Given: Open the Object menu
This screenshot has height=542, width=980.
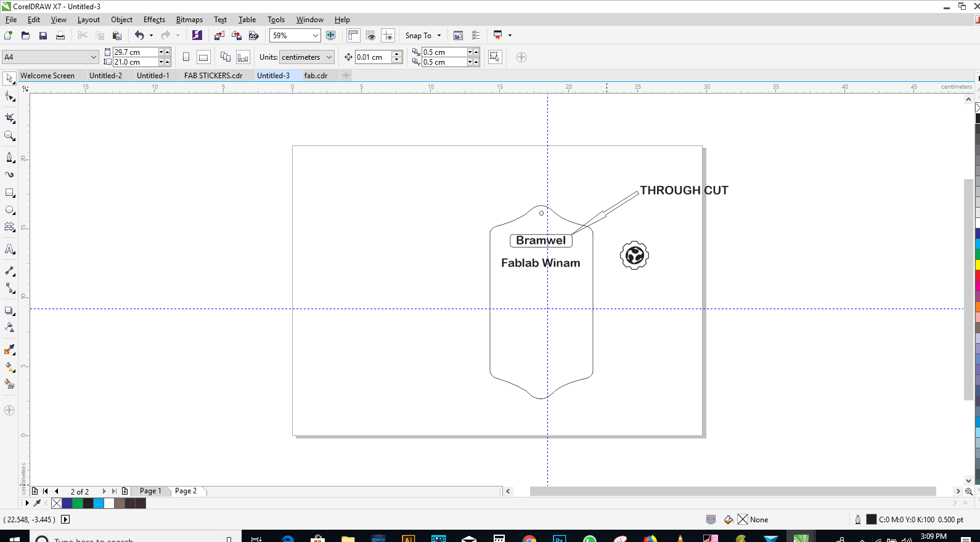Looking at the screenshot, I should coord(121,20).
